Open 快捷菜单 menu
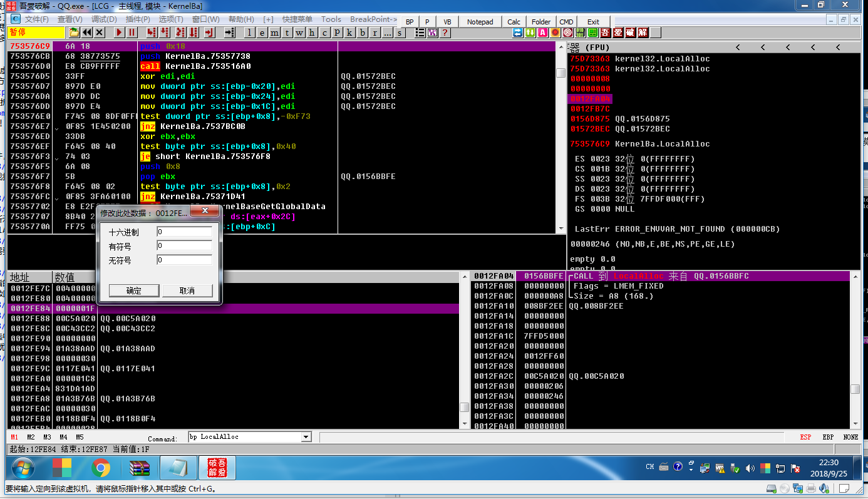This screenshot has height=499, width=868. pos(297,19)
